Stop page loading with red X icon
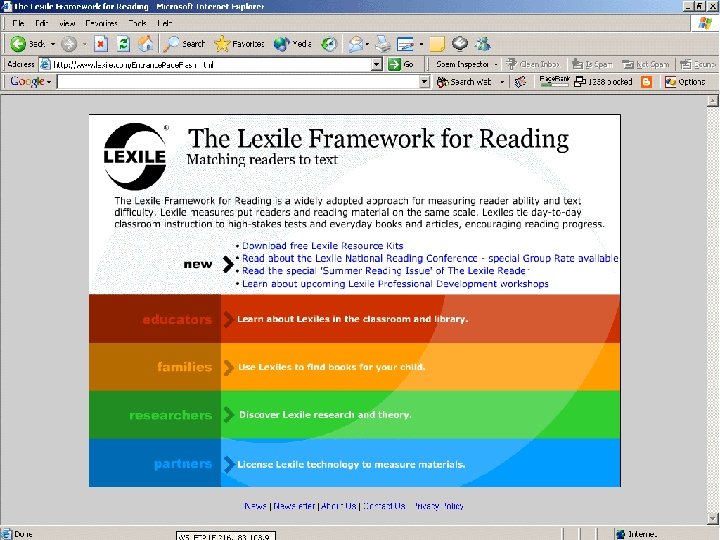 [x=101, y=44]
